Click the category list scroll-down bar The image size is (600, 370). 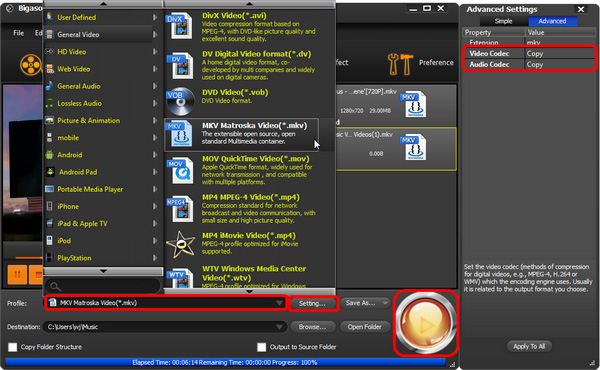[x=103, y=271]
